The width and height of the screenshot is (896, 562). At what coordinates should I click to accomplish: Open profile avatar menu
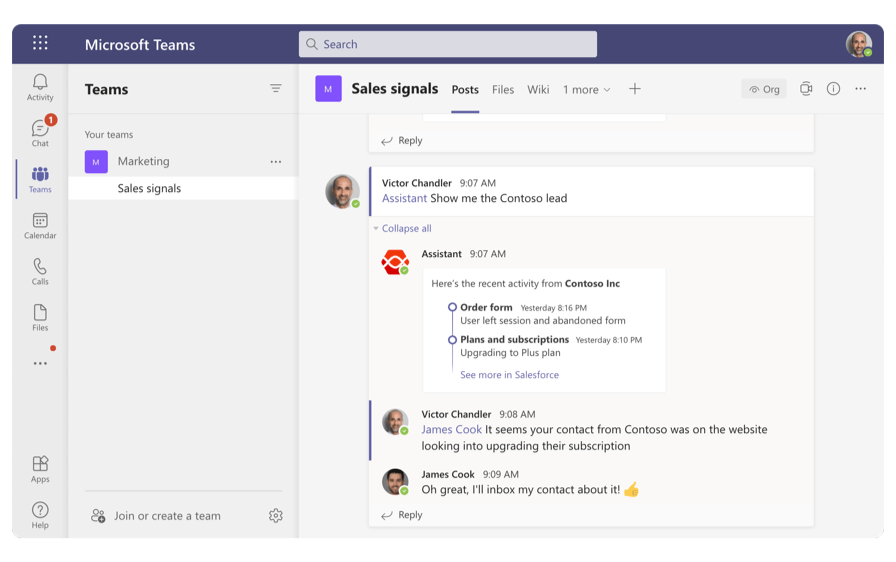859,44
